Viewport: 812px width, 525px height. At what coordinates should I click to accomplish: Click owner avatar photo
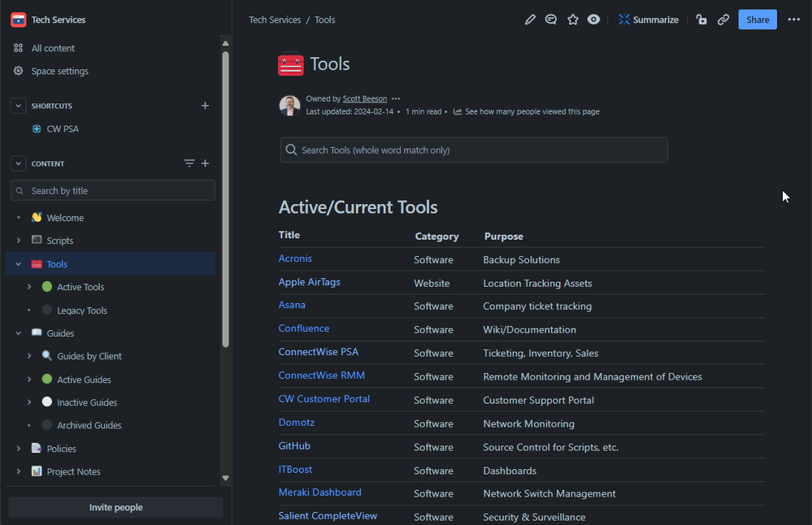tap(289, 106)
